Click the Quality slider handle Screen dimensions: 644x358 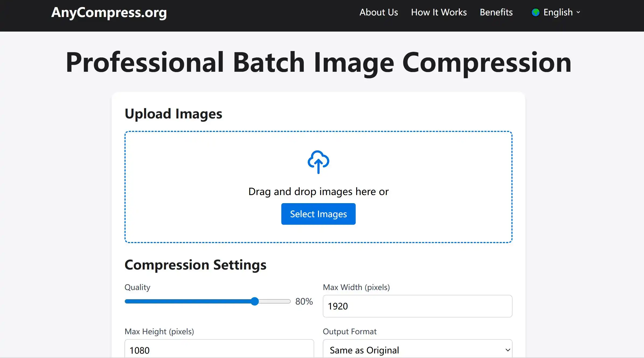coord(255,301)
